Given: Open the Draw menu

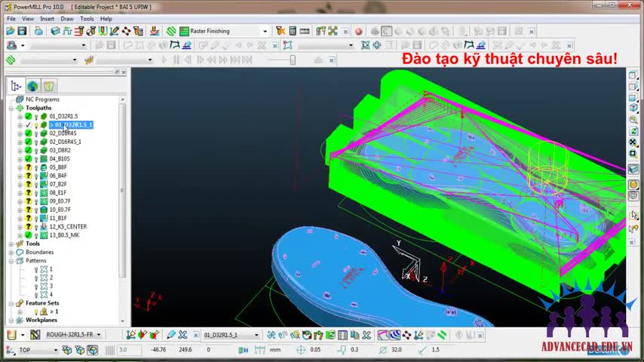Looking at the screenshot, I should [67, 19].
